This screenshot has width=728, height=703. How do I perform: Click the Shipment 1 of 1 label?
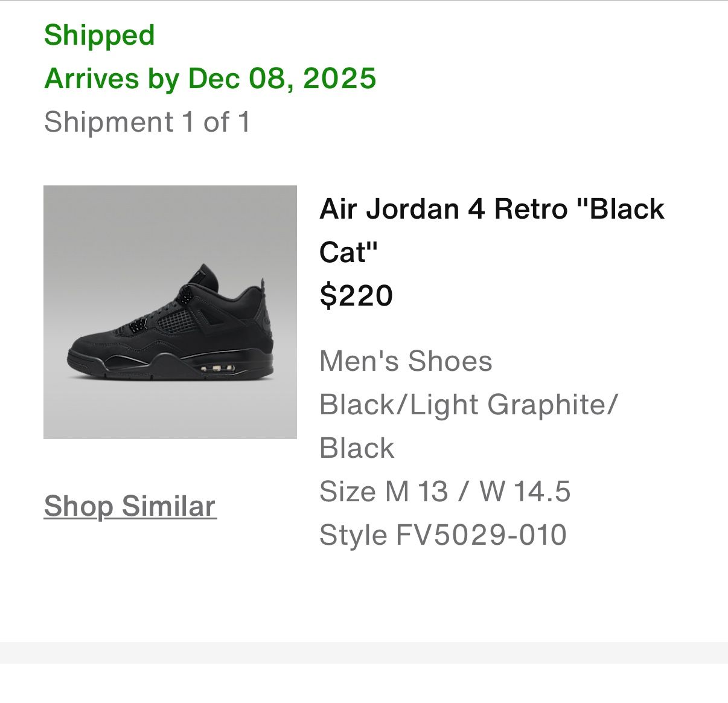pos(148,121)
